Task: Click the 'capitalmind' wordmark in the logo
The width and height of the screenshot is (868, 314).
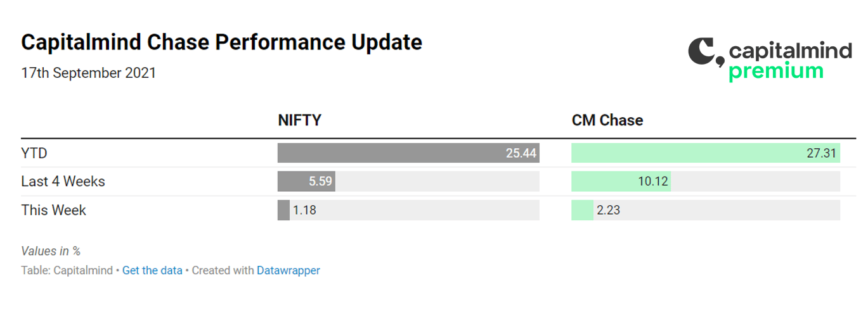Action: [x=790, y=51]
